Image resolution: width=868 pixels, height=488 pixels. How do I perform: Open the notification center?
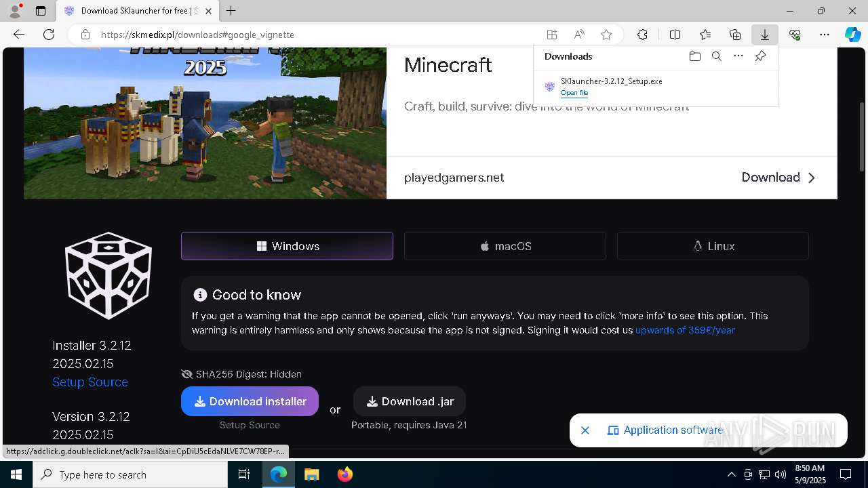tap(846, 474)
